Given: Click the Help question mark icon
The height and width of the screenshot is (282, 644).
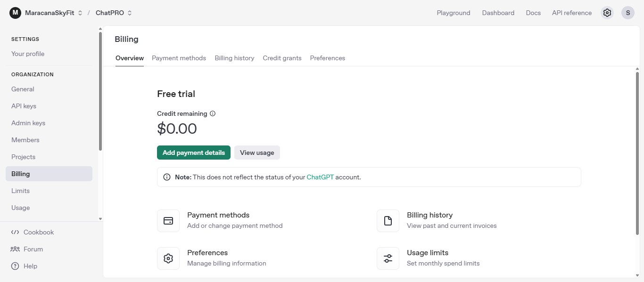Looking at the screenshot, I should 15,266.
